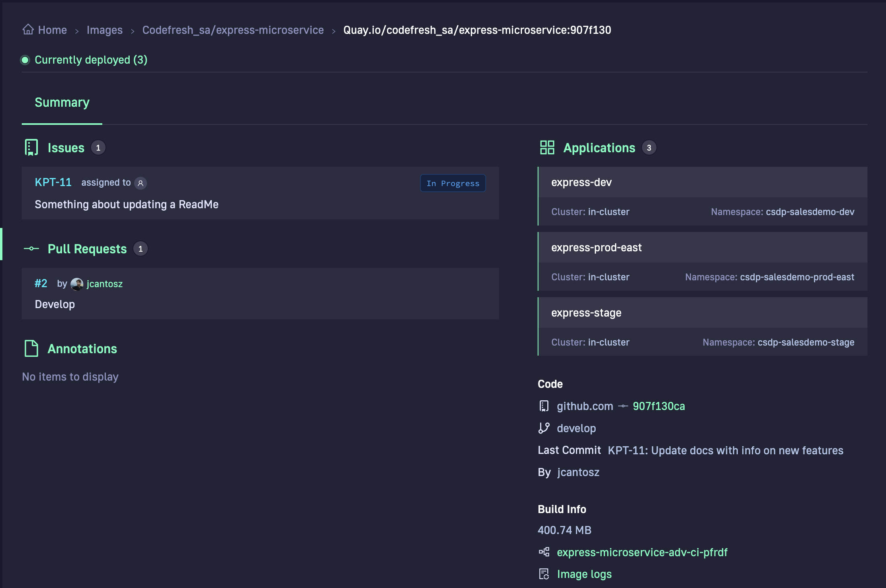
Task: Open Codefresh_sa/express-microservice breadcrumb link
Action: click(x=233, y=30)
